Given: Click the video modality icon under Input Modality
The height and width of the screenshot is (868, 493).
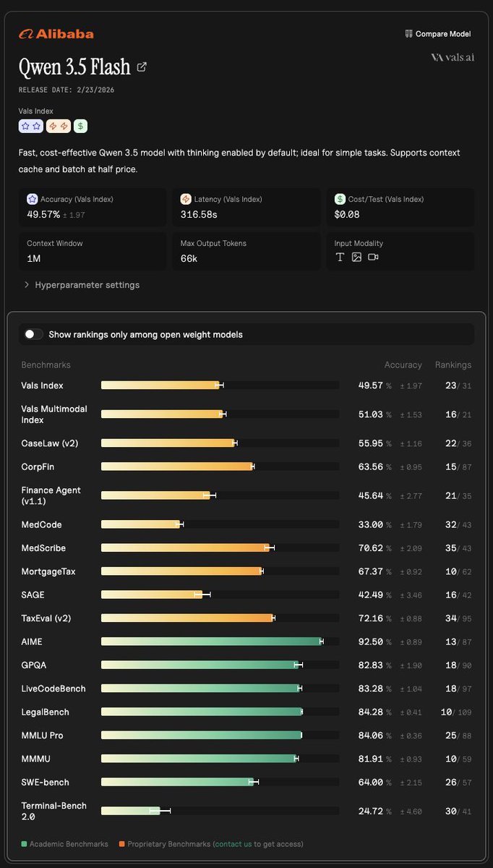Looking at the screenshot, I should pos(373,258).
